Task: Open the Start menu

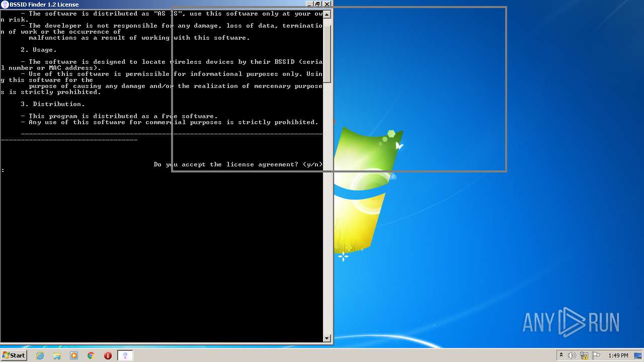Action: [14, 355]
